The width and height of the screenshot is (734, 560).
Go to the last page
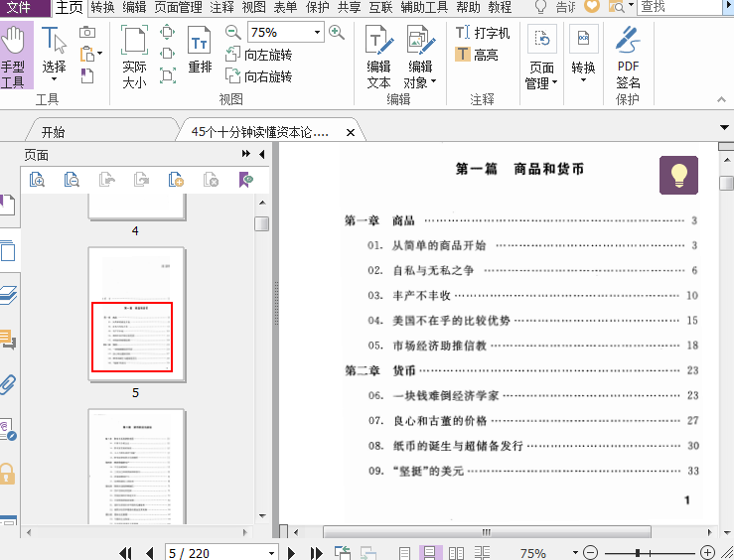click(x=317, y=553)
